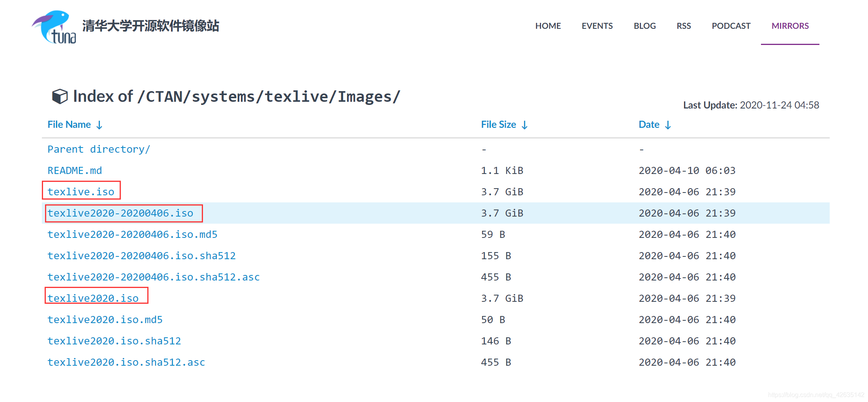Open texlive2020-20200406.iso.sha512.asc
Image resolution: width=868 pixels, height=402 pixels.
tap(154, 277)
